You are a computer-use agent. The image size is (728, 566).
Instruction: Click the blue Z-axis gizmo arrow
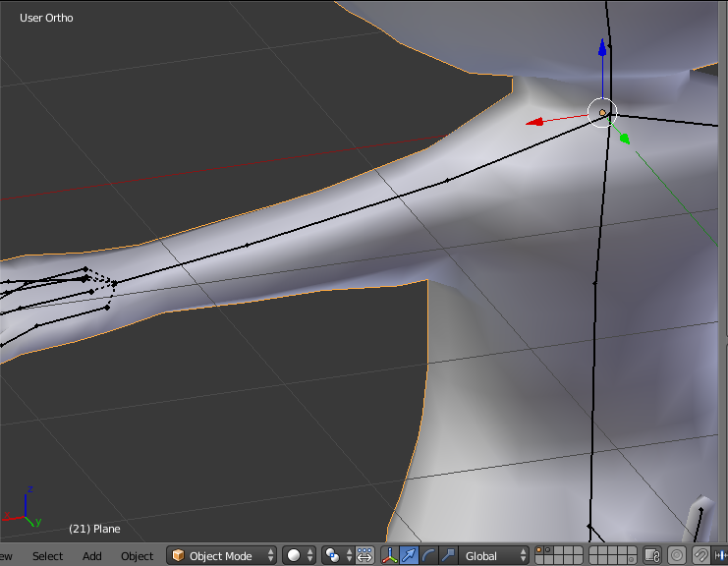click(x=602, y=48)
